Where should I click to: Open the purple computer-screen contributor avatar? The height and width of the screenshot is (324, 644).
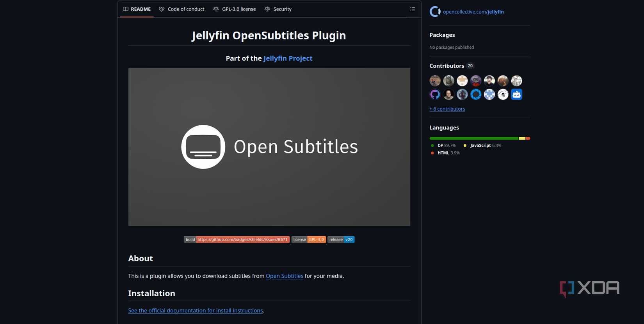pos(476,81)
